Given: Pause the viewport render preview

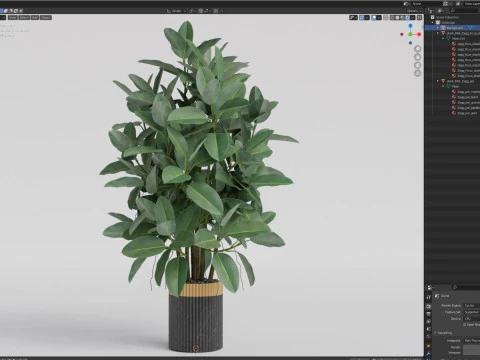Looking at the screenshot, I should coord(419,17).
